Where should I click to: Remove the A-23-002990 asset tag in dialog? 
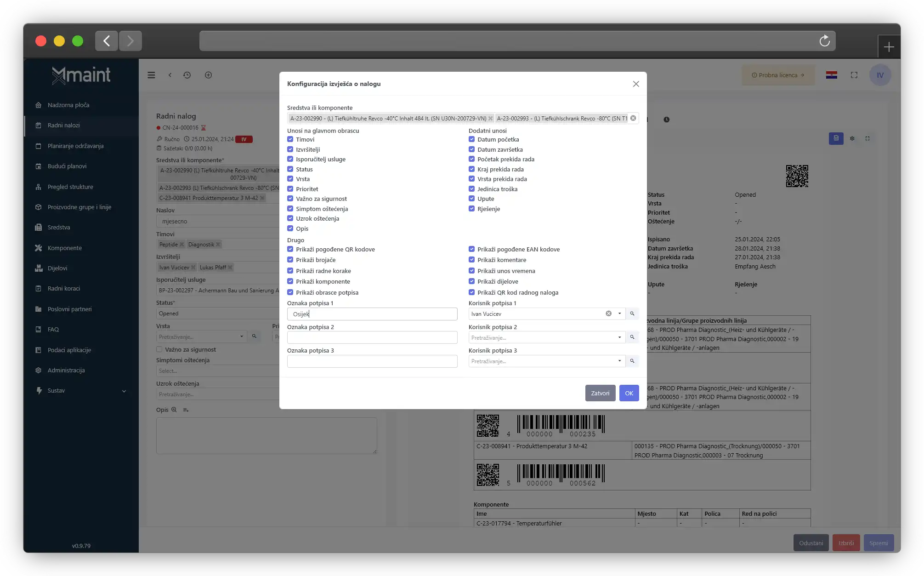pos(490,119)
